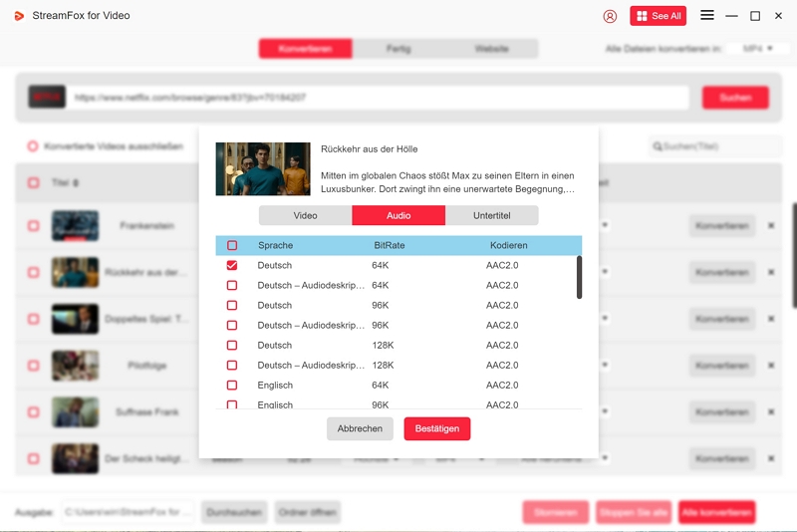The height and width of the screenshot is (532, 797).
Task: Expand the dropdown arrow in Suffrase Frank row
Action: tap(605, 411)
